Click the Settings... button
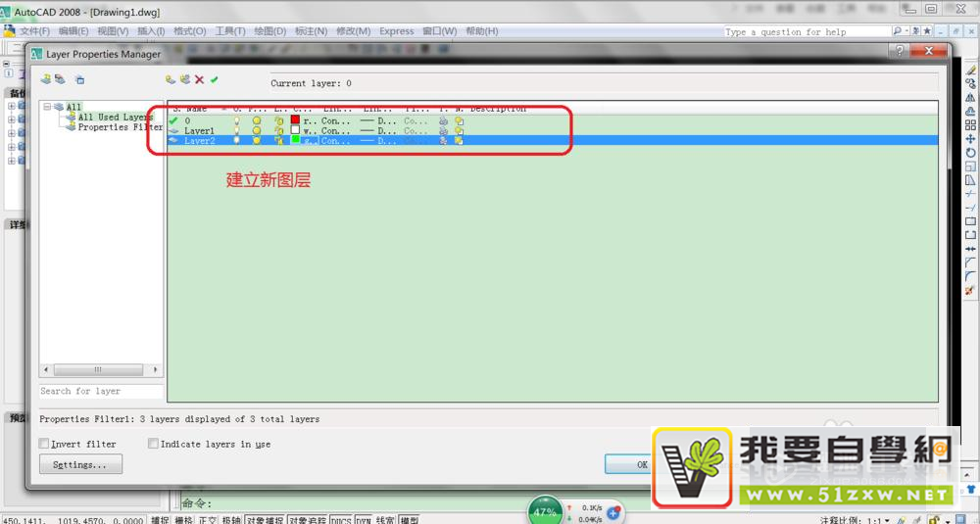Viewport: 980px width, 524px height. click(80, 464)
